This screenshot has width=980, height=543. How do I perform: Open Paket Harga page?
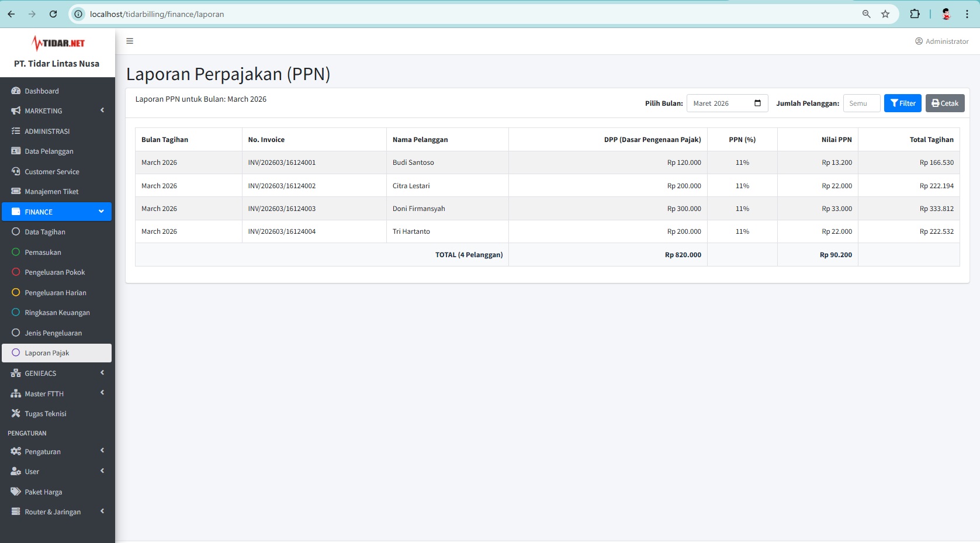click(57, 492)
